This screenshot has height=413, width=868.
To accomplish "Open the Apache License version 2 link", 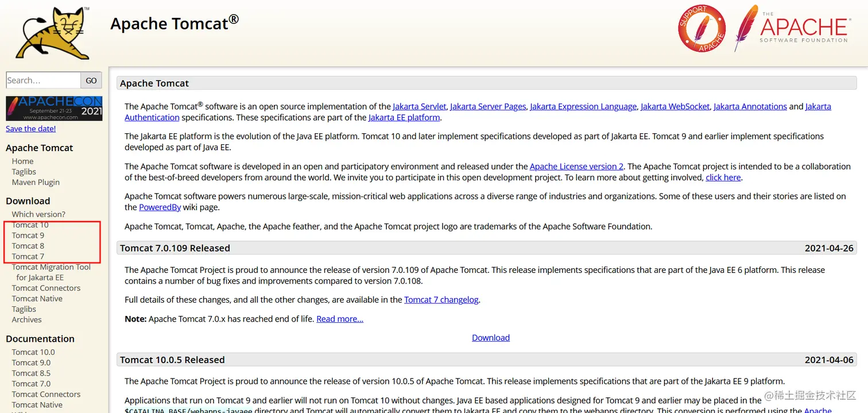I will coord(576,167).
